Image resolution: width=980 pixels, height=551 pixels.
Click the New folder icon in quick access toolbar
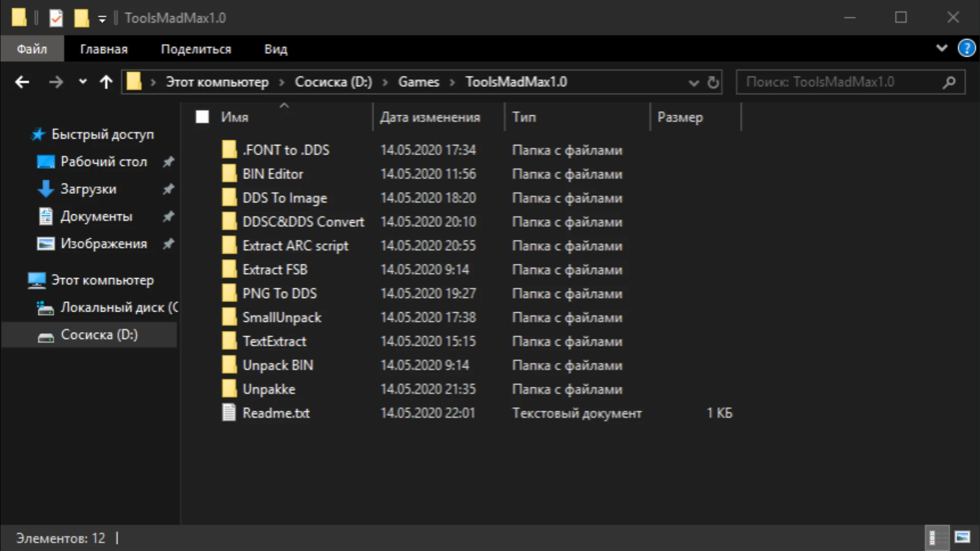(82, 17)
